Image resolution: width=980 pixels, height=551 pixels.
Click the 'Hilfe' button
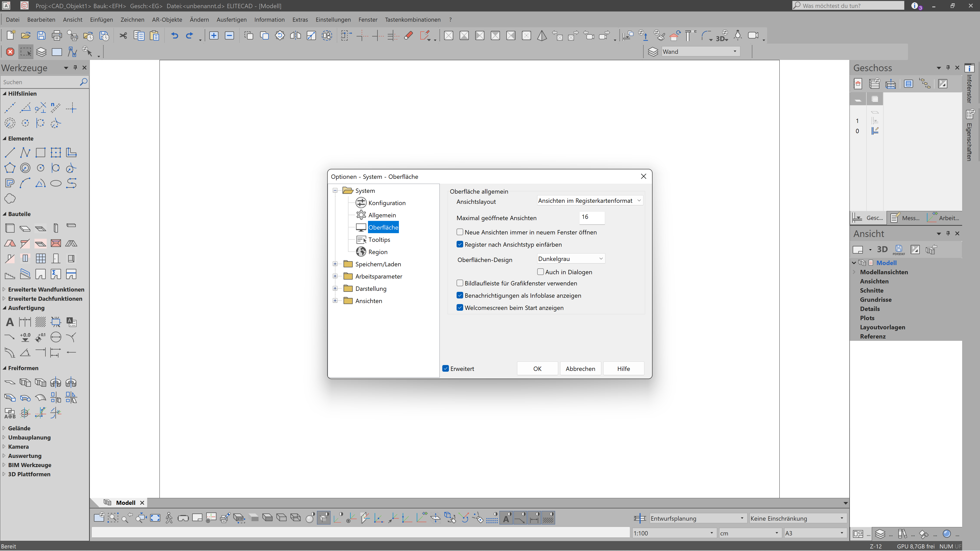[x=623, y=369]
